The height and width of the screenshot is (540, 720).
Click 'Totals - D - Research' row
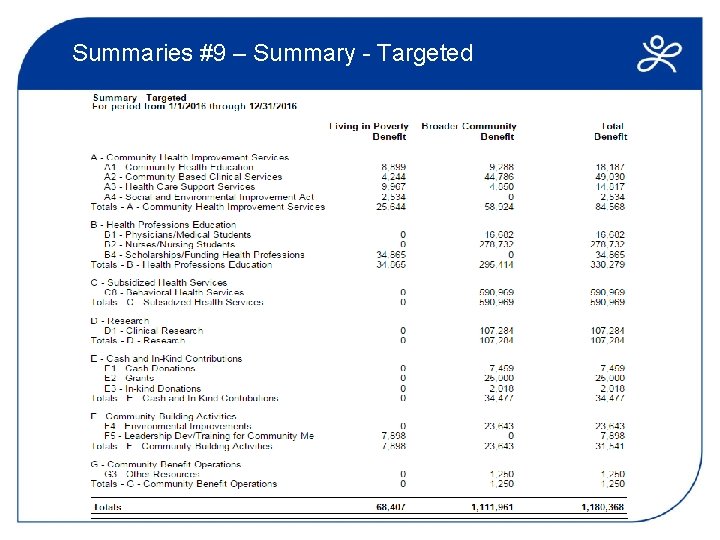(358, 341)
